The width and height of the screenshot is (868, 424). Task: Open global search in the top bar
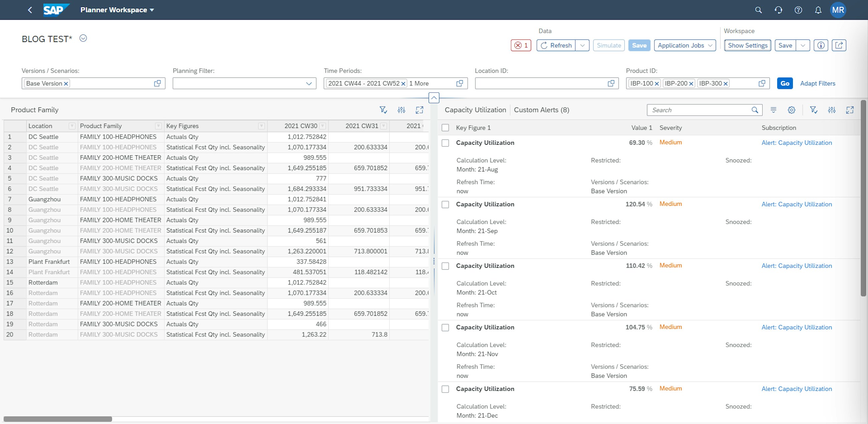coord(758,10)
